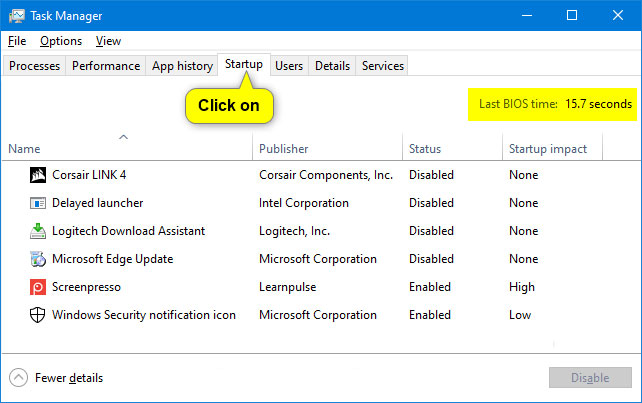Switch to the Performance tab

point(106,66)
